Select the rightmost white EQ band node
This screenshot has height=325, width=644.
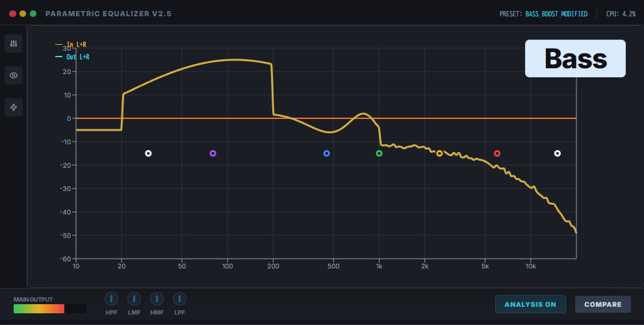(557, 153)
